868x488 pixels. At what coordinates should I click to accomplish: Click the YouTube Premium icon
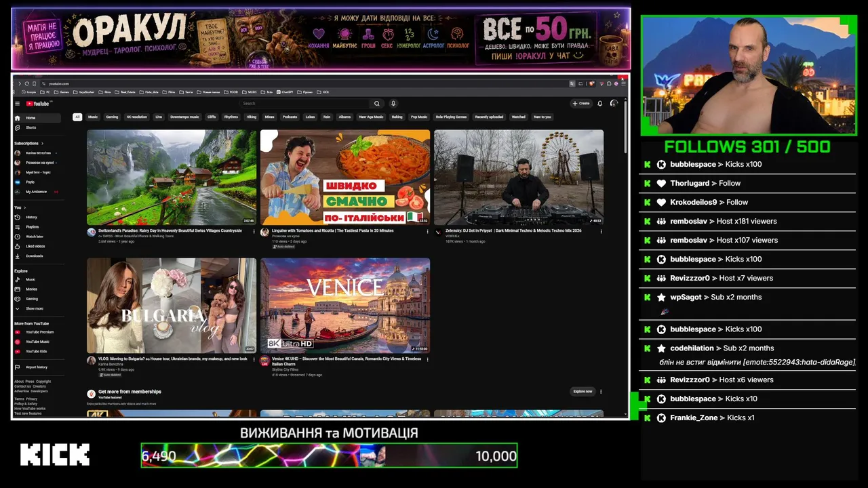coord(18,332)
